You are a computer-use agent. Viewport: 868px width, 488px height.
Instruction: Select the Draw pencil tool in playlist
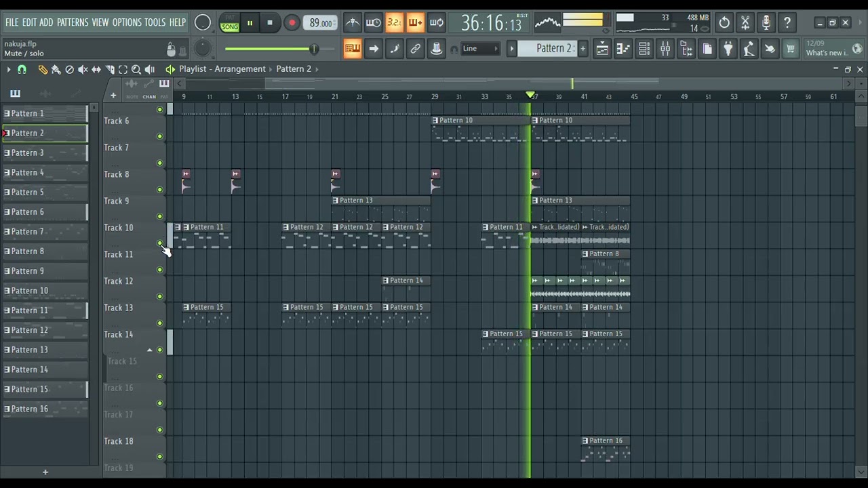tap(43, 69)
